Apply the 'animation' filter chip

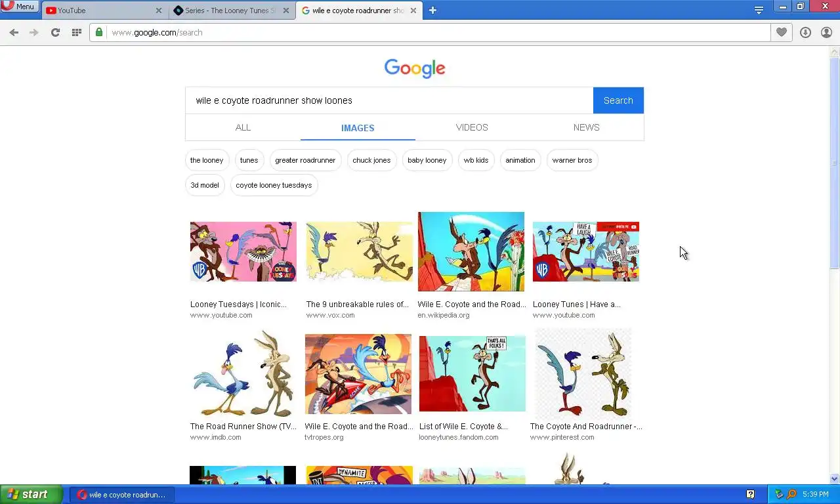[520, 160]
